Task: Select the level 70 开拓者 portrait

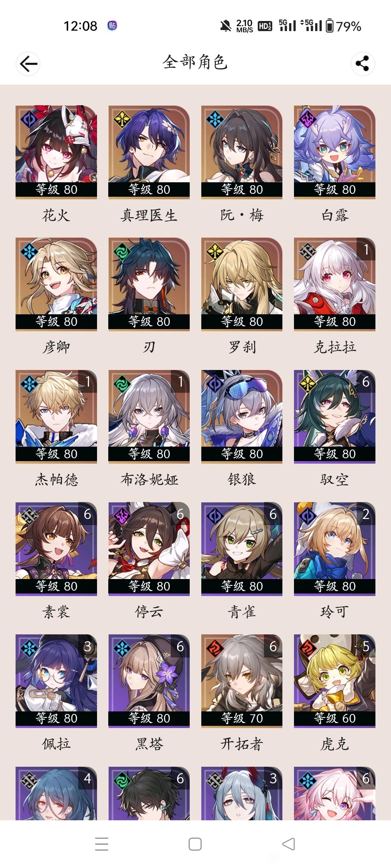Action: (x=242, y=681)
